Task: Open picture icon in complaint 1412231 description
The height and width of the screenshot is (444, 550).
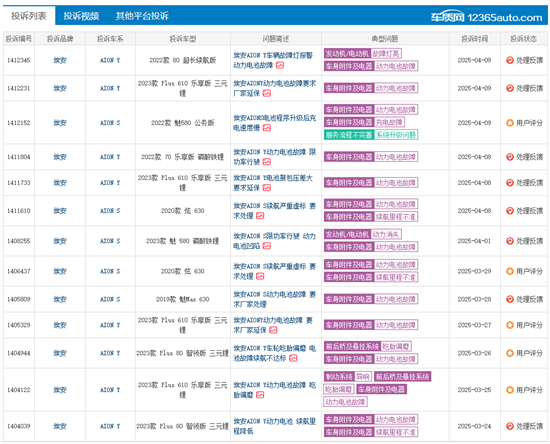Action: tap(267, 93)
